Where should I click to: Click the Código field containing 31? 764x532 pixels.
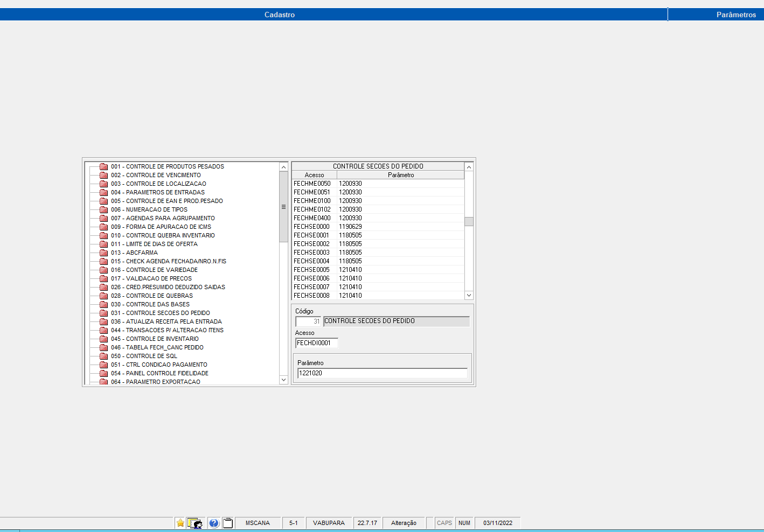coord(309,321)
